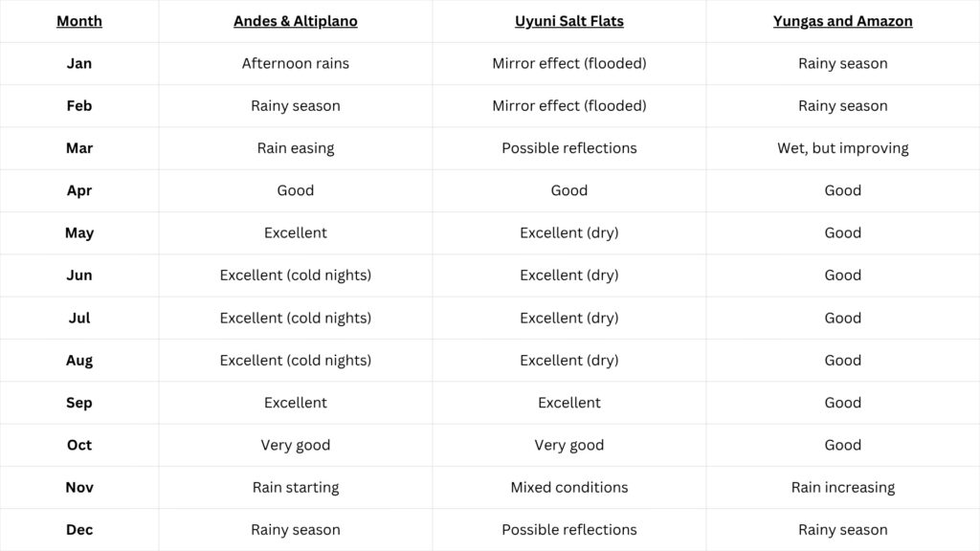Click the May month row label
Viewport: 980px width, 551px height.
[x=79, y=233]
